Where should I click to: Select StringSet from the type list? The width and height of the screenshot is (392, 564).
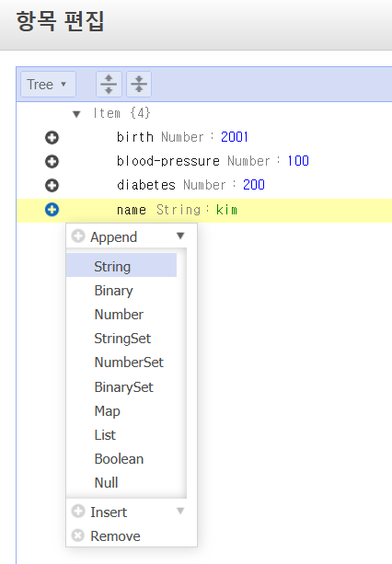click(x=121, y=339)
